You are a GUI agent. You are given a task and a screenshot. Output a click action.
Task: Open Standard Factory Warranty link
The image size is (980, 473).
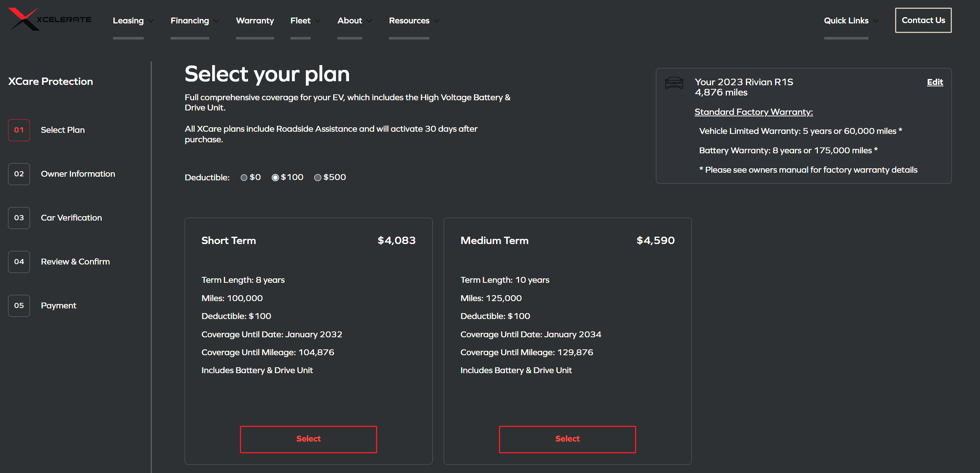pos(753,112)
